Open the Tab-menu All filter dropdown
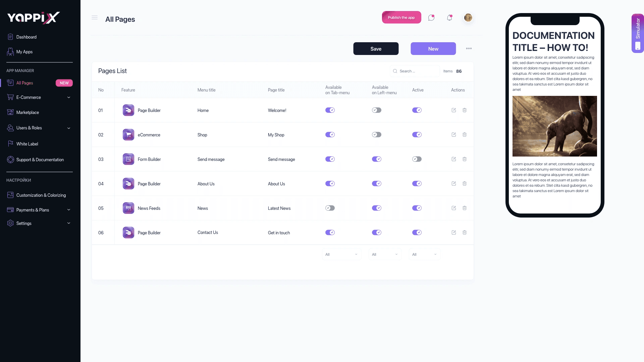Viewport: 644px width, 362px height. click(341, 254)
